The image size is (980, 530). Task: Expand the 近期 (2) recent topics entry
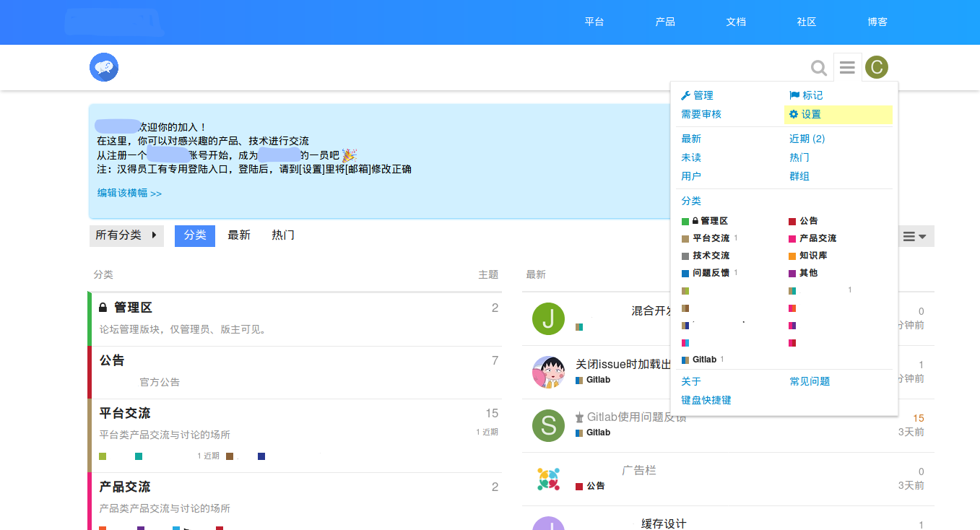click(x=805, y=138)
